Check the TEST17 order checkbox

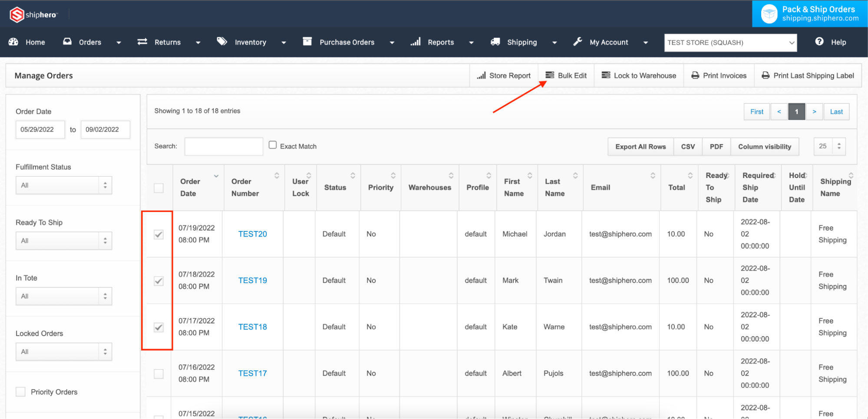pyautogui.click(x=159, y=374)
